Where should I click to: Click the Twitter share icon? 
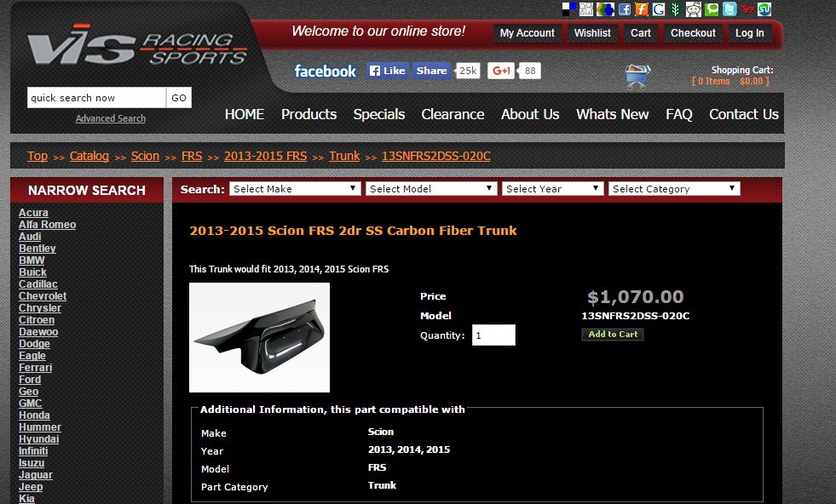click(x=729, y=9)
